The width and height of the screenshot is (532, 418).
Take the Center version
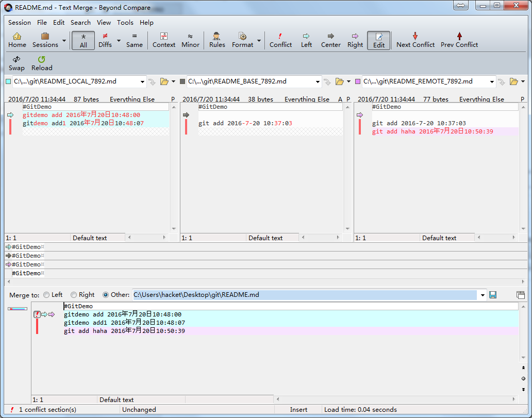click(x=331, y=40)
